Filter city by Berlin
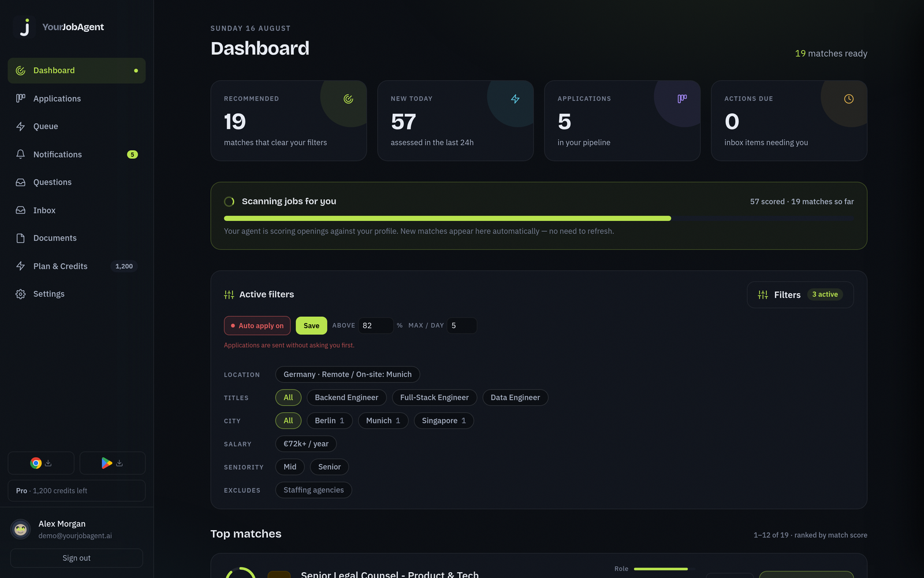 [x=330, y=421]
